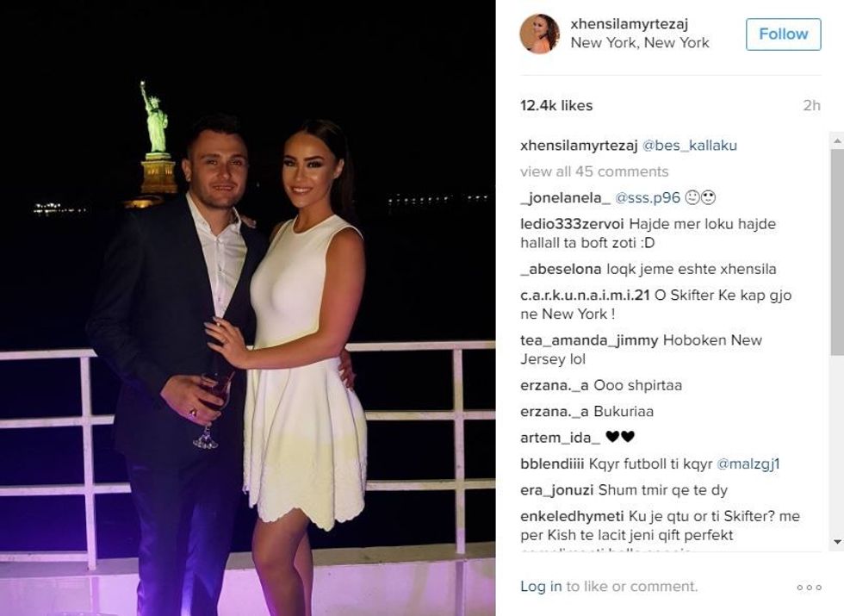
Task: Click the scrollbar up arrow in comments
Action: click(x=837, y=140)
